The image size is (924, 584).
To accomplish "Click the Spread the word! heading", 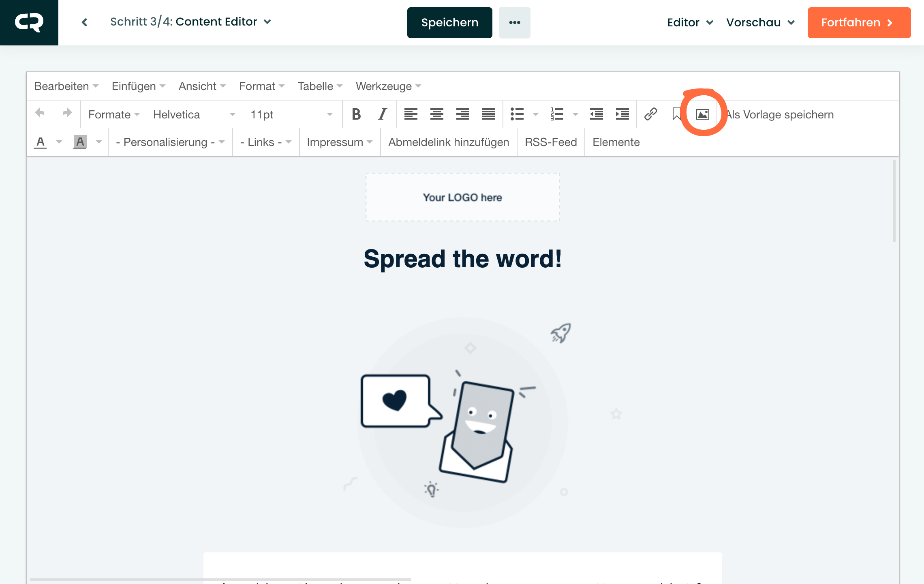I will pyautogui.click(x=462, y=259).
